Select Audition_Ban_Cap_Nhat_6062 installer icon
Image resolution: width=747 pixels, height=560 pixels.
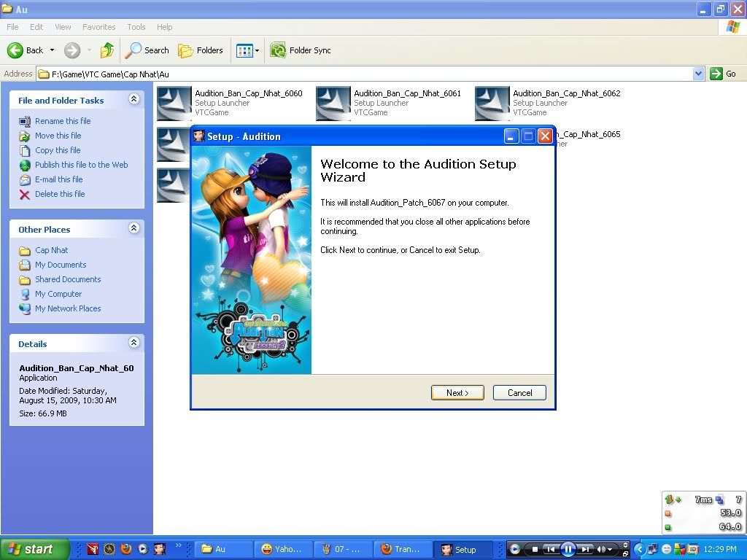pyautogui.click(x=492, y=103)
